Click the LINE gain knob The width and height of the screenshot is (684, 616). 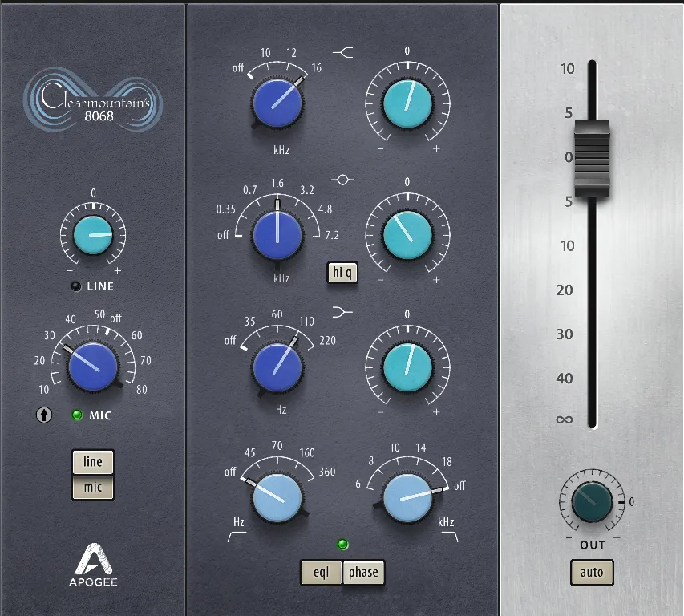pos(92,236)
